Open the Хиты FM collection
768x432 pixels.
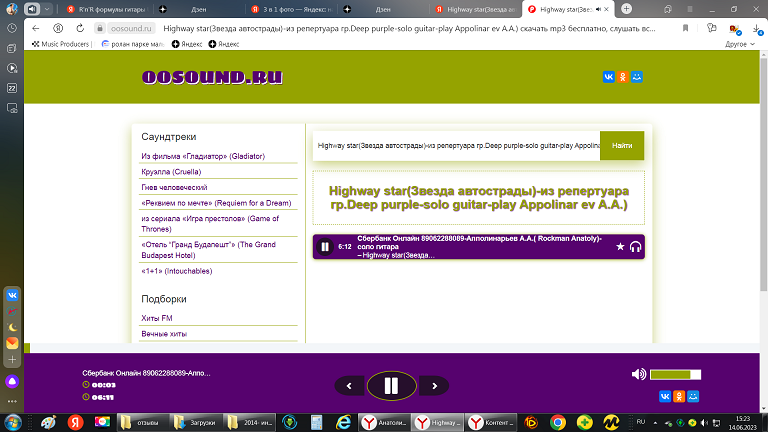[157, 318]
